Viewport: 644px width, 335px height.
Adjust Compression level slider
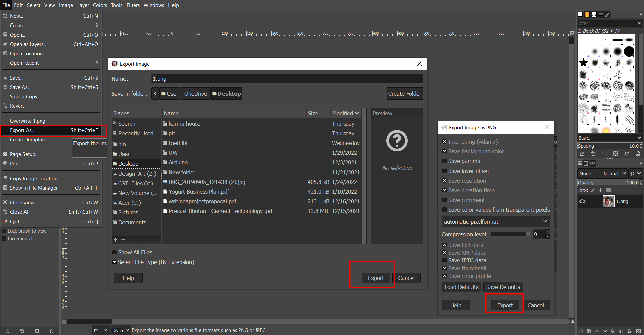click(x=510, y=234)
